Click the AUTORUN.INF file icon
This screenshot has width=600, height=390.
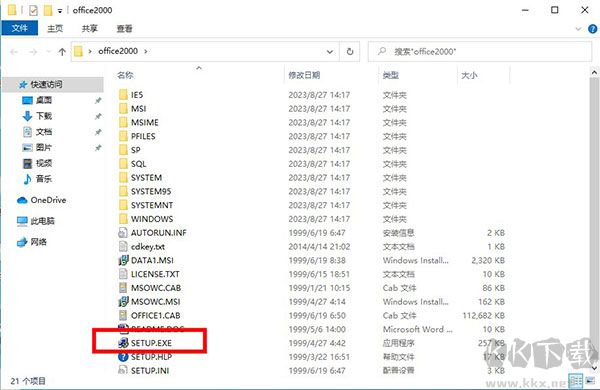click(123, 232)
